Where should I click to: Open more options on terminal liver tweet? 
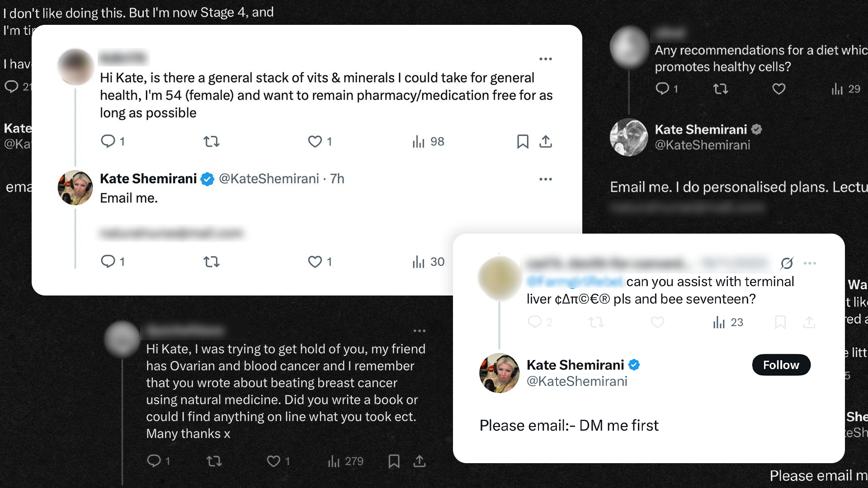(810, 263)
